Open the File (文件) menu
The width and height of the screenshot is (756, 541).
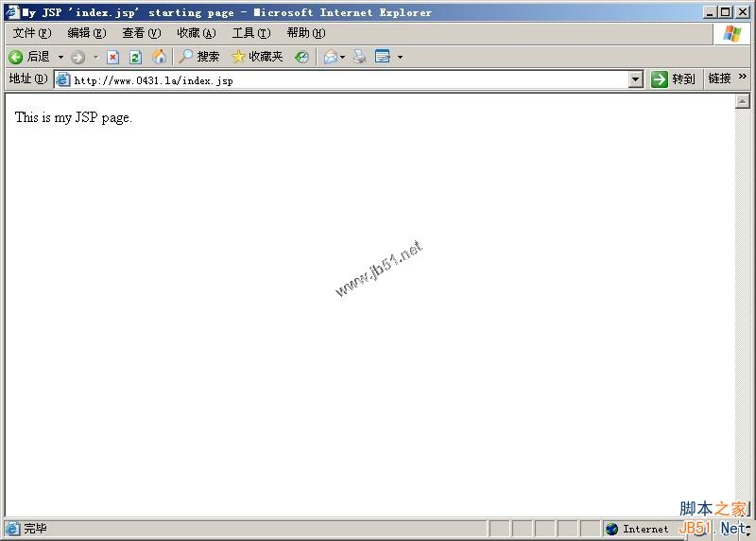pyautogui.click(x=31, y=33)
